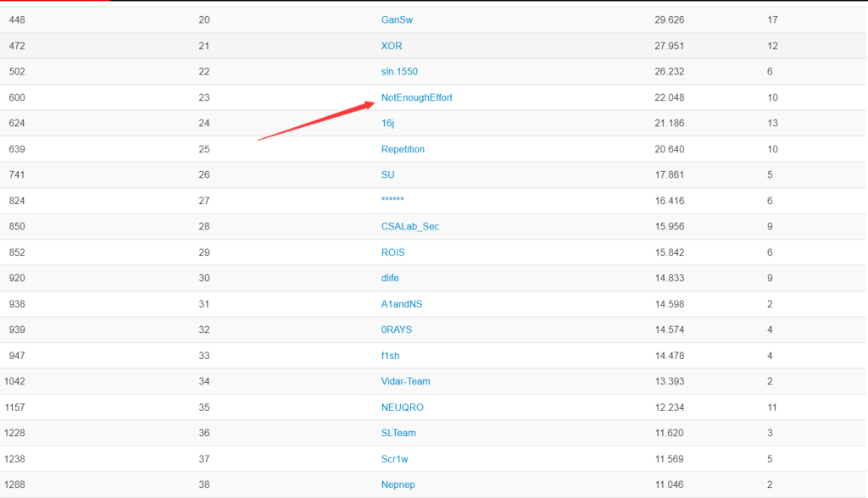
Task: Select the f1sh team link
Action: point(390,356)
